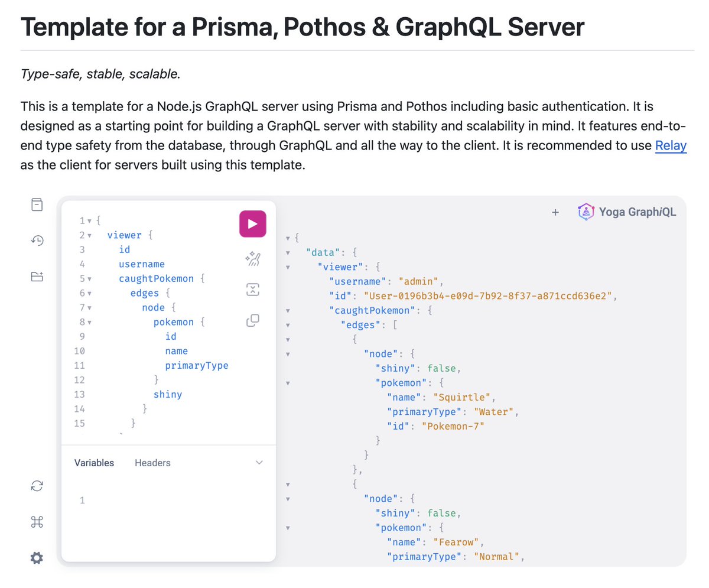This screenshot has width=709, height=588.
Task: Click "name" on query line 10
Action: (x=177, y=351)
